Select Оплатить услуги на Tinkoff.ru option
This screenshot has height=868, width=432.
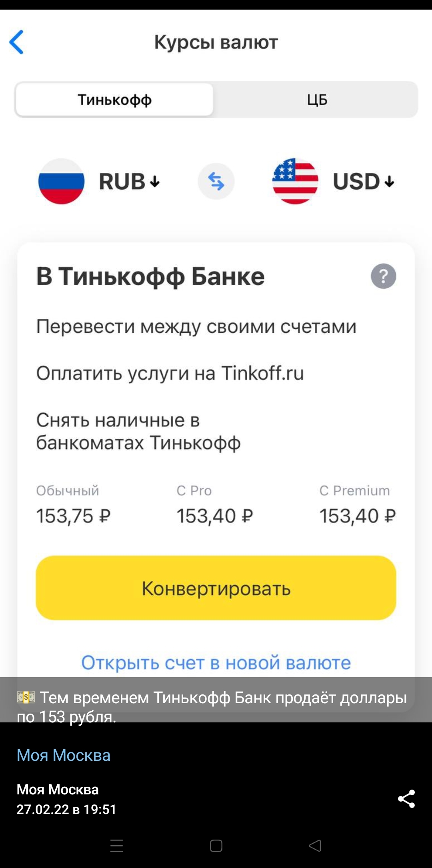(x=170, y=373)
